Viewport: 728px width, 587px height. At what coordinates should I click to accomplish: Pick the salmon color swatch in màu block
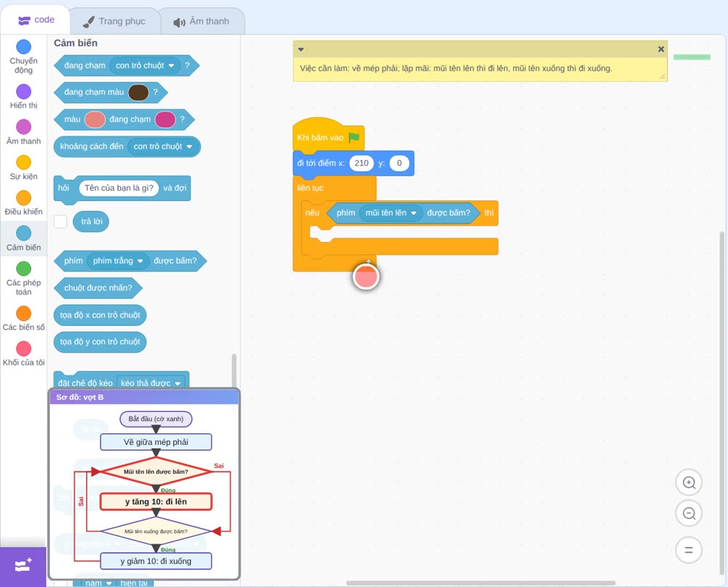tap(95, 120)
